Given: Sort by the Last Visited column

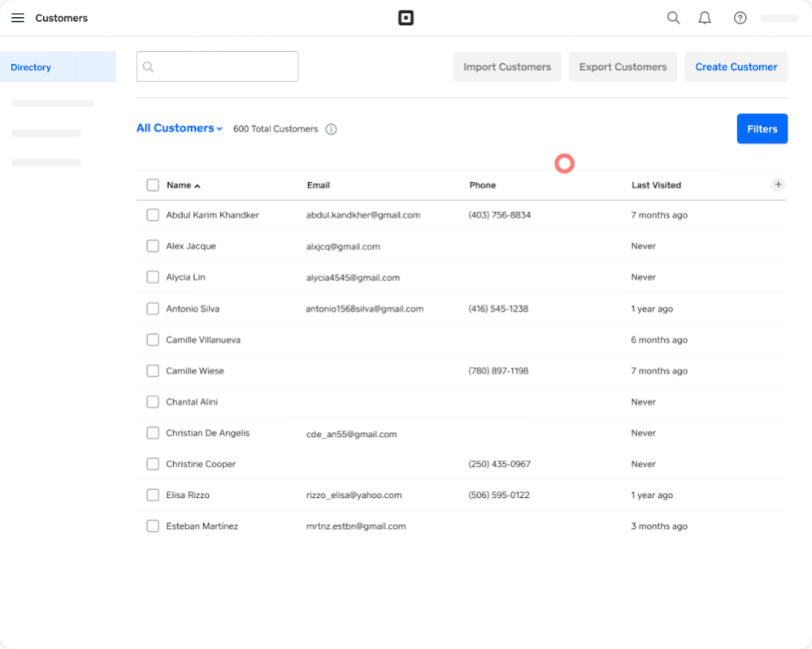Looking at the screenshot, I should click(656, 185).
